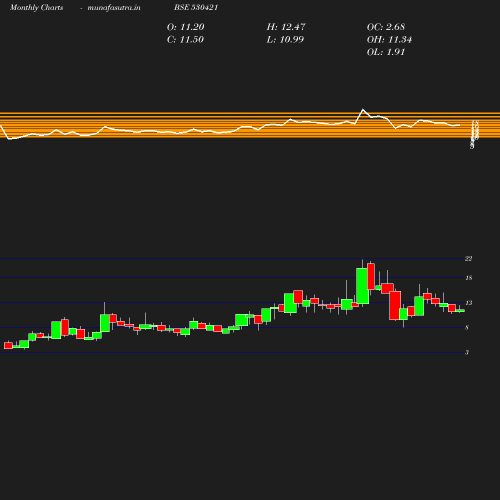Click the last small green candle on the chart

pyautogui.click(x=460, y=311)
